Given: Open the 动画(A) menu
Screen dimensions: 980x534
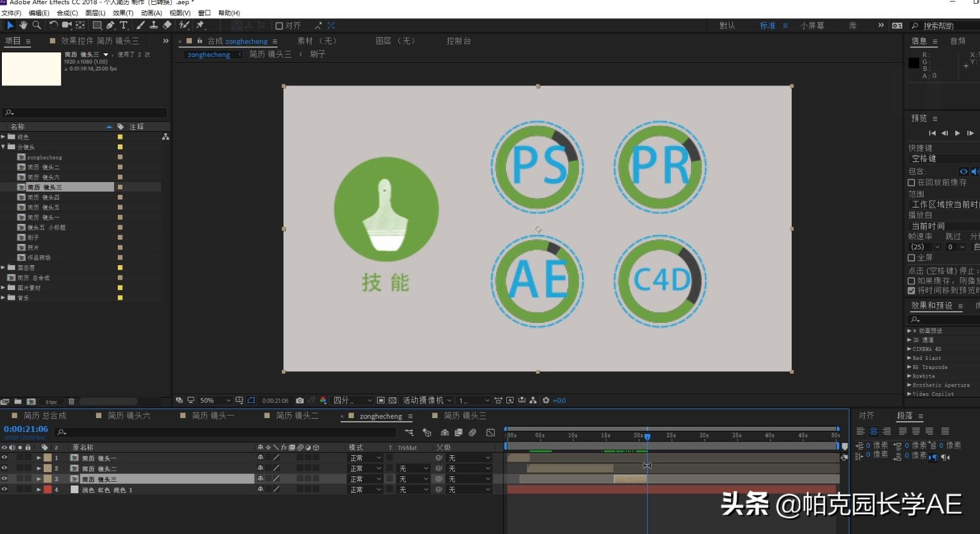Looking at the screenshot, I should pos(151,13).
